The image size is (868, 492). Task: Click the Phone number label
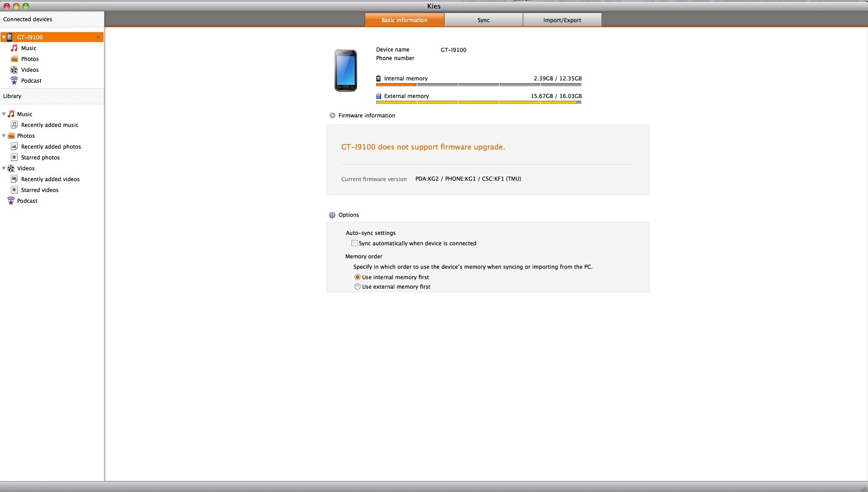(395, 58)
